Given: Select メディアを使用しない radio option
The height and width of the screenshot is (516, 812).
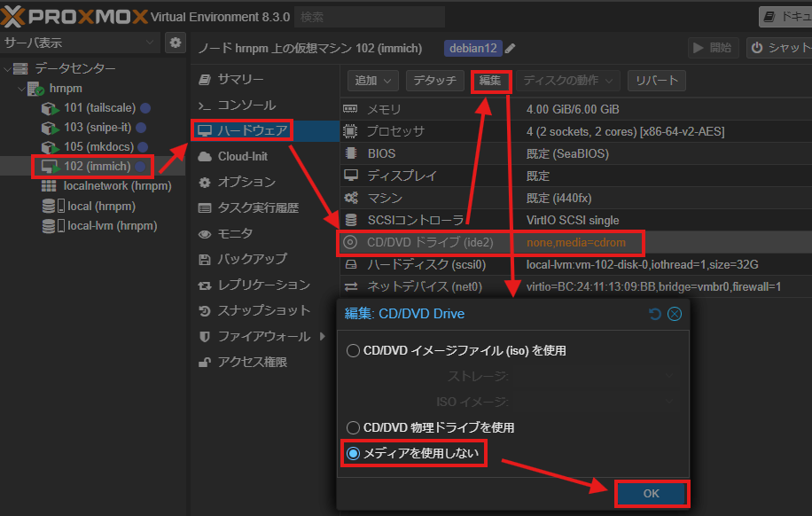Looking at the screenshot, I should click(x=355, y=454).
